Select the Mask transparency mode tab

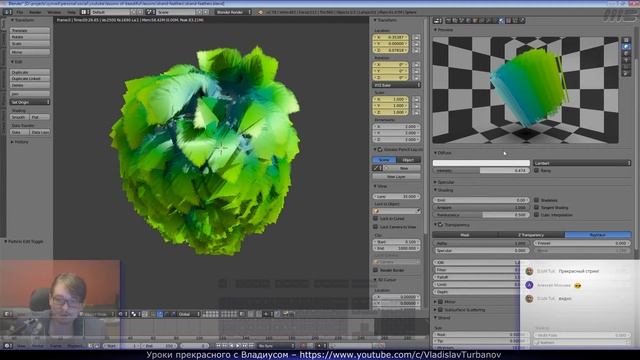(x=465, y=235)
